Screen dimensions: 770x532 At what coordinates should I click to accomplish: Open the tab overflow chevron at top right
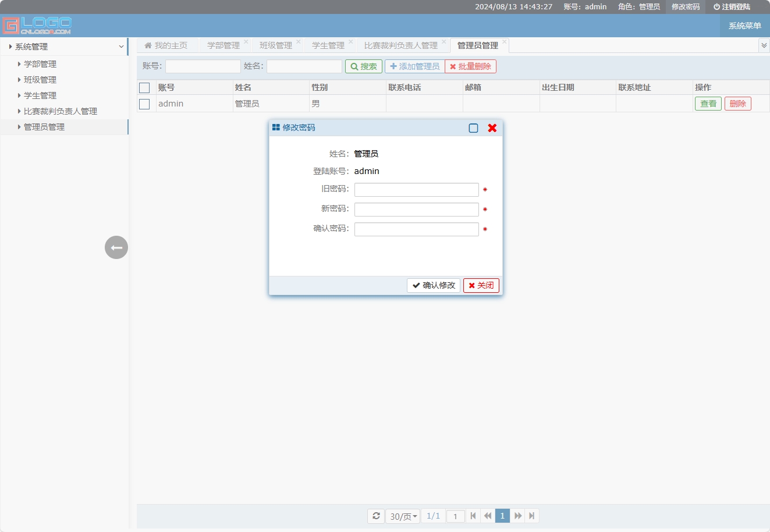click(x=764, y=44)
